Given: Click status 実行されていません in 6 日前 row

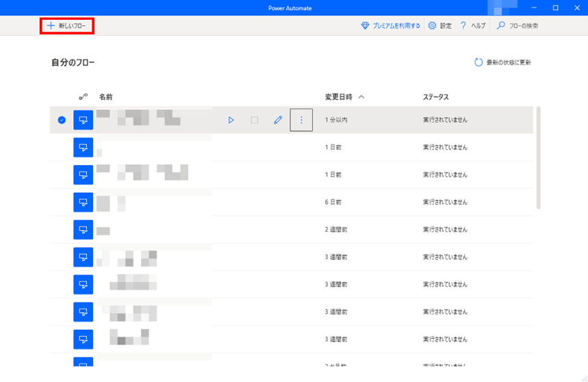Looking at the screenshot, I should point(445,202).
